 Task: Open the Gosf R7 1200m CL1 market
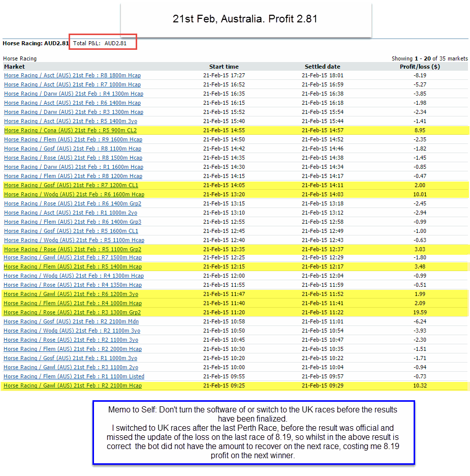point(71,185)
